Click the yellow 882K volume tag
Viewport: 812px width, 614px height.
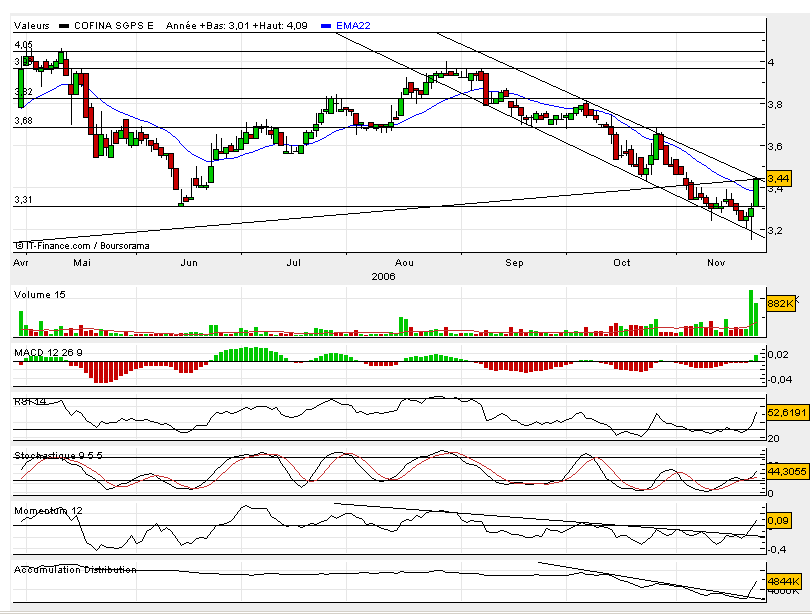(780, 303)
